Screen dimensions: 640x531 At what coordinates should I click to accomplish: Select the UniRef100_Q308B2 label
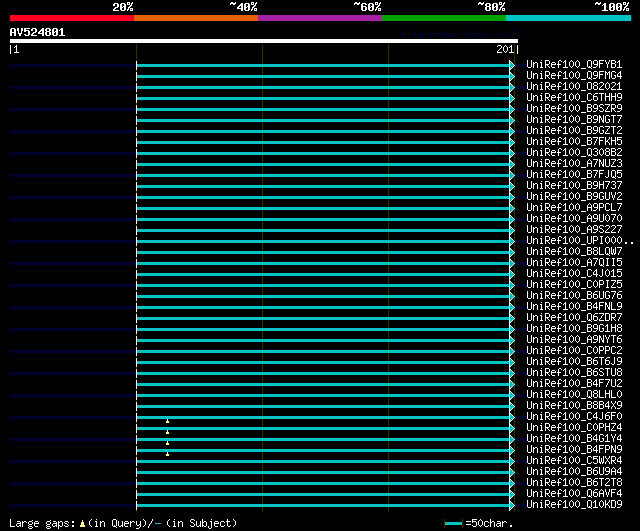click(x=574, y=152)
